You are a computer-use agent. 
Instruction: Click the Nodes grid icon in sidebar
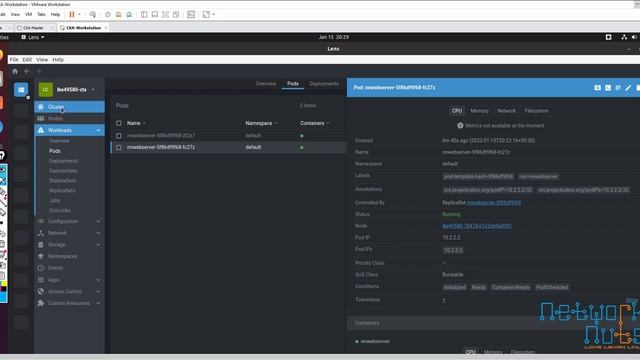(x=41, y=118)
